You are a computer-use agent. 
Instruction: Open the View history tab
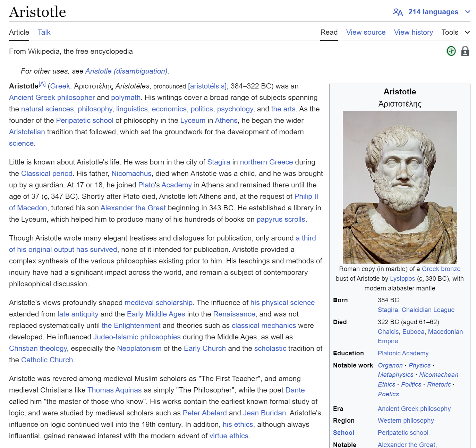(x=413, y=32)
